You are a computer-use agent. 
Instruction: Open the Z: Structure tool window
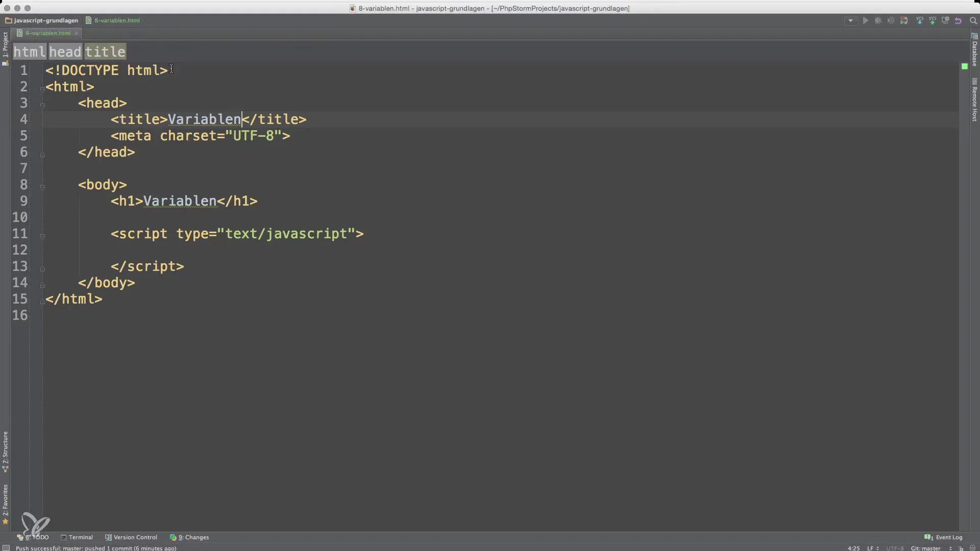coord(5,452)
